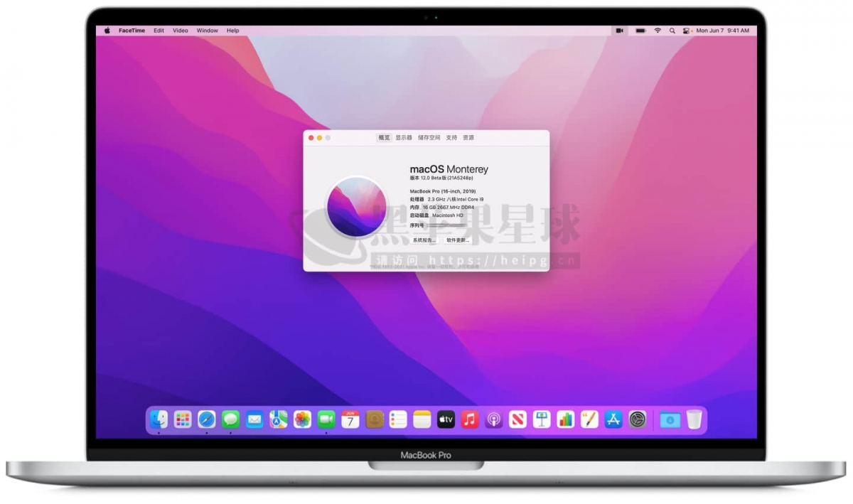Switch to the 储存空间 Storage tab
This screenshot has width=853, height=504.
click(x=430, y=137)
